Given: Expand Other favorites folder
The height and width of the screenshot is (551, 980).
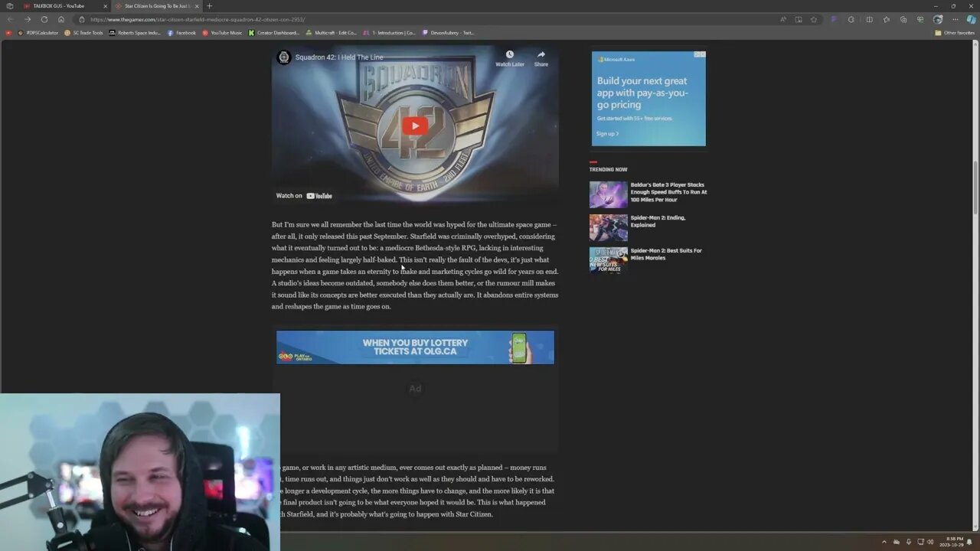Looking at the screenshot, I should 954,33.
